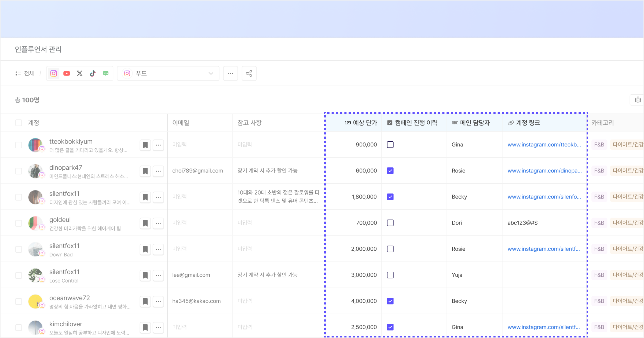Open the more options menu beside the 푸드 dropdown
This screenshot has width=644, height=338.
(x=230, y=74)
